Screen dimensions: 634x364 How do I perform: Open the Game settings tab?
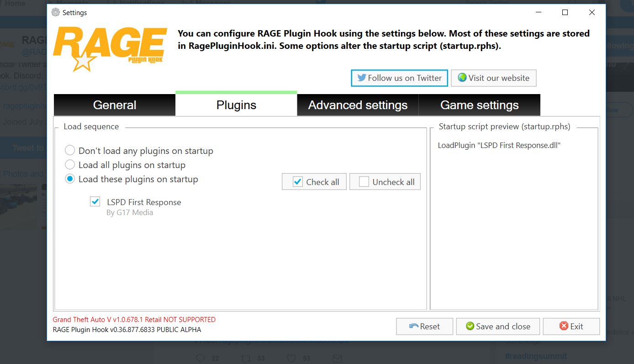[x=479, y=105]
